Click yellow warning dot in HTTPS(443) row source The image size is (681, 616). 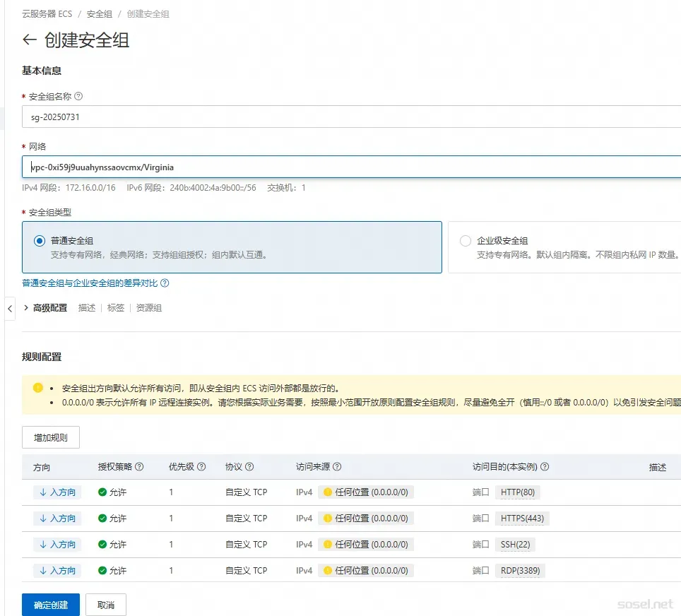(x=328, y=519)
